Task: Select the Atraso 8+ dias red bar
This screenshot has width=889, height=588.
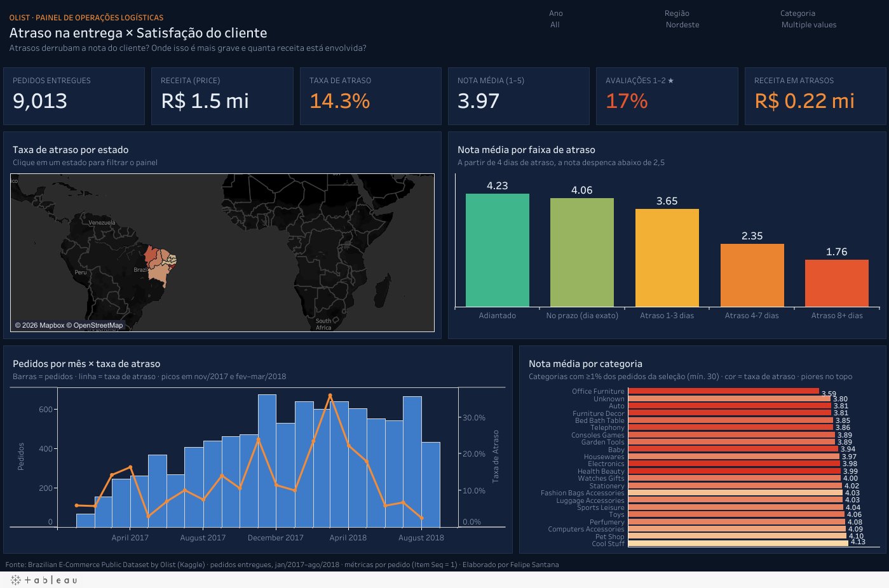Action: pos(837,283)
